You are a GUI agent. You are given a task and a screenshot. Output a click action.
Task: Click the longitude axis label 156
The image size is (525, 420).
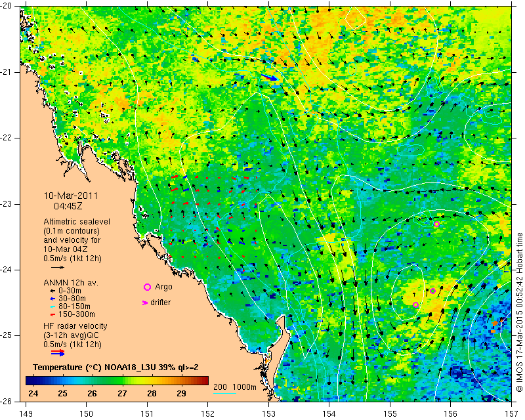[x=450, y=414]
